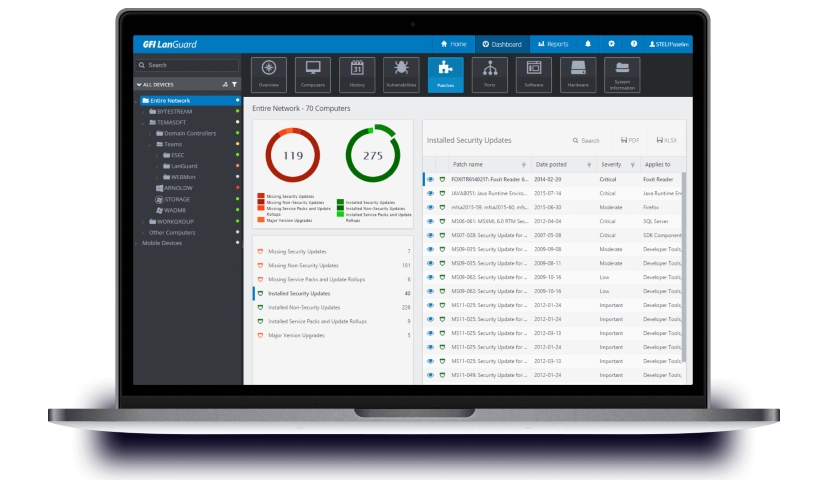Click shield icon beside Major Version Upgrades

point(260,335)
